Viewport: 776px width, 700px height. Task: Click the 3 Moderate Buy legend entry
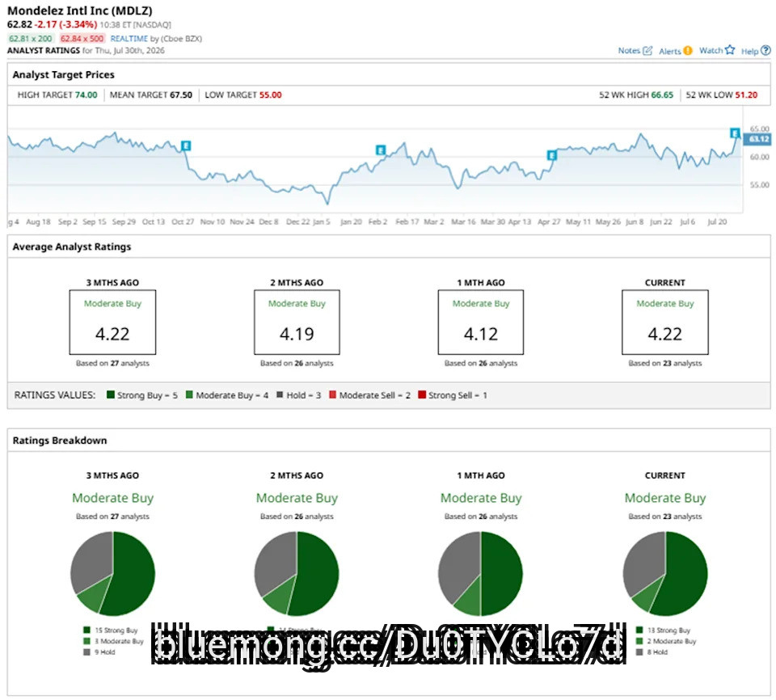tap(113, 641)
